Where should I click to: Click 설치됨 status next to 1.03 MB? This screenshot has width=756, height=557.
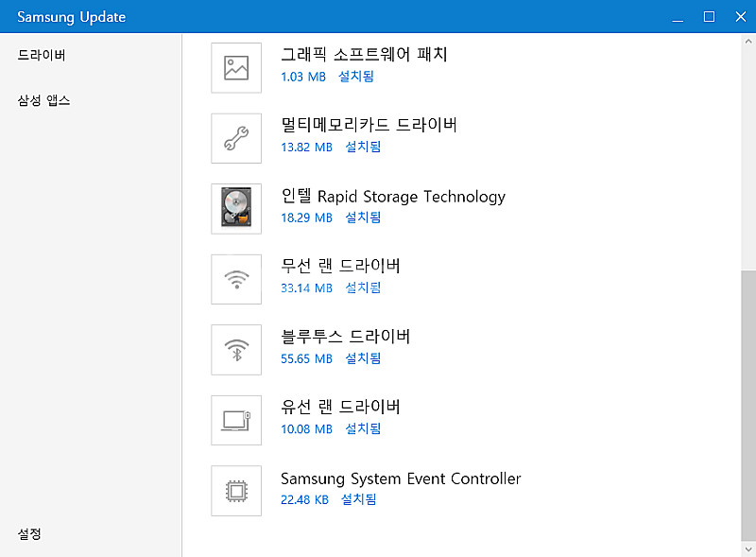tap(356, 77)
